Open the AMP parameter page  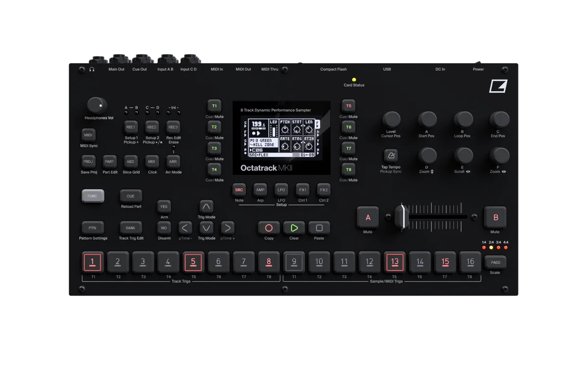pyautogui.click(x=260, y=190)
